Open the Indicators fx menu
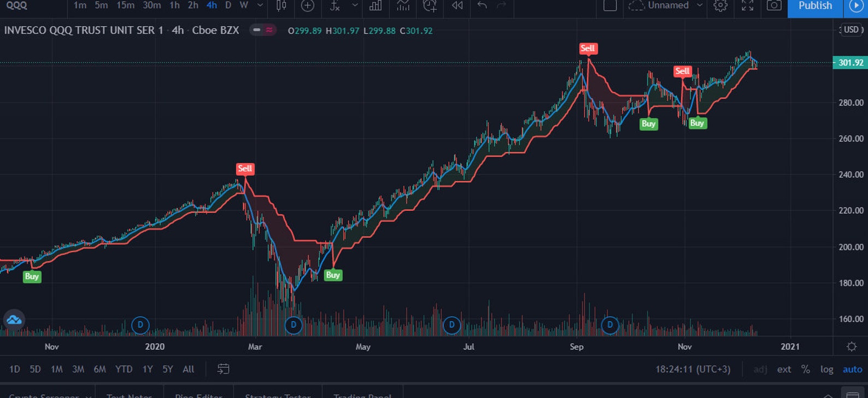This screenshot has height=398, width=868. pyautogui.click(x=335, y=6)
